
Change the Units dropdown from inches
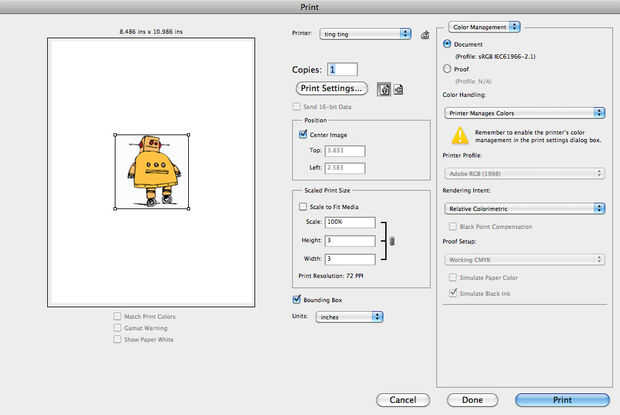click(x=350, y=317)
